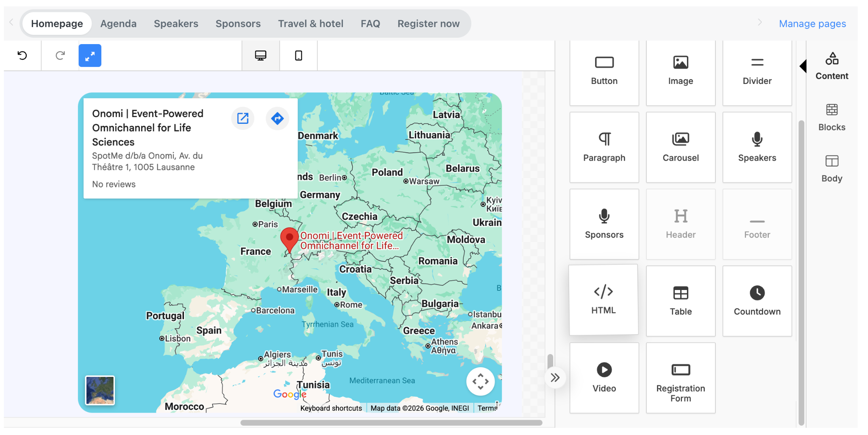Add a Countdown content block
The image size is (868, 435).
click(x=757, y=301)
